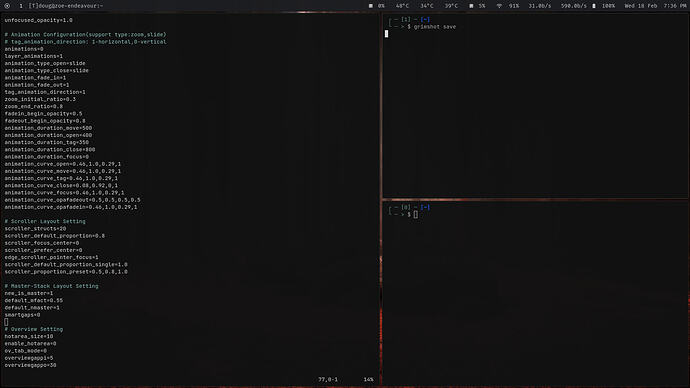Click the line hotarea_size=10
The height and width of the screenshot is (388, 690).
pyautogui.click(x=29, y=337)
